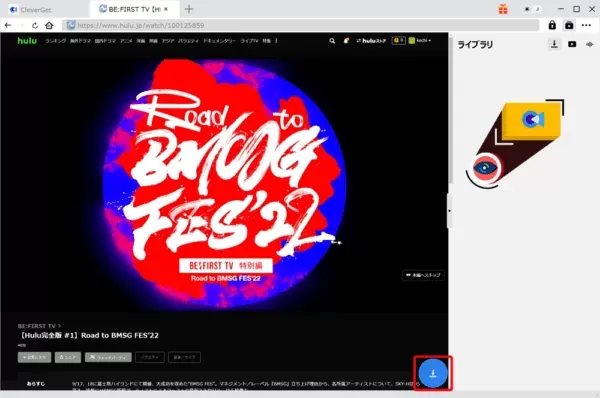The height and width of the screenshot is (398, 600).
Task: Open the BE:FIRST TV series breadcrumb link
Action: [39, 326]
